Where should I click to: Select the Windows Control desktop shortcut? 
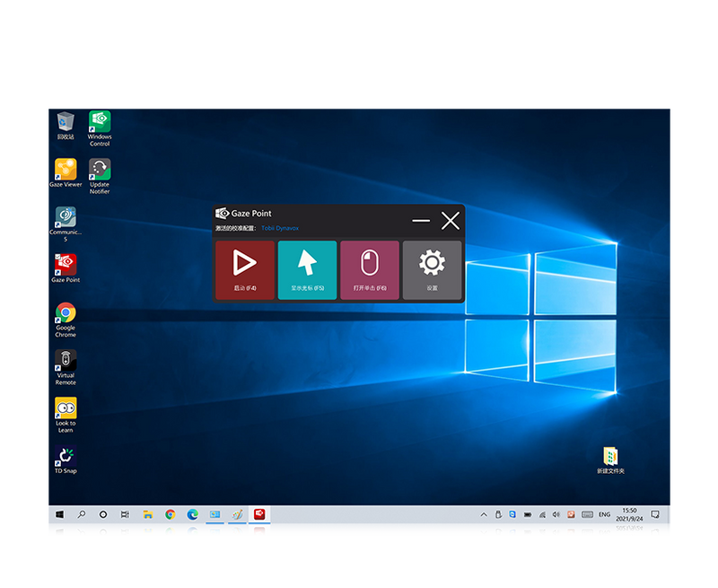click(x=100, y=128)
